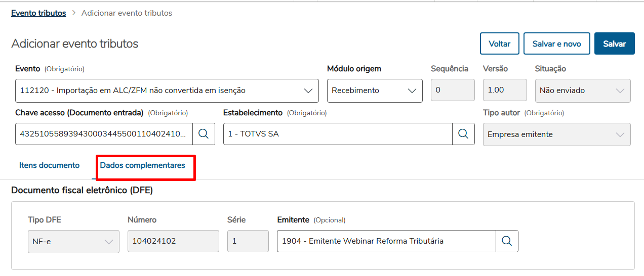Open Tipo DFE dropdown
Screen dimensions: 644x276
[x=108, y=242]
